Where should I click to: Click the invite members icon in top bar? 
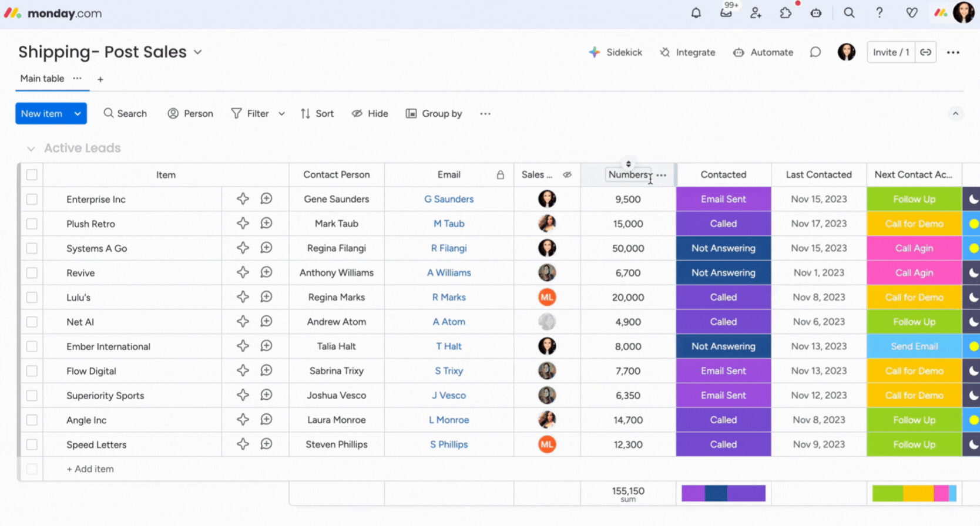point(756,13)
